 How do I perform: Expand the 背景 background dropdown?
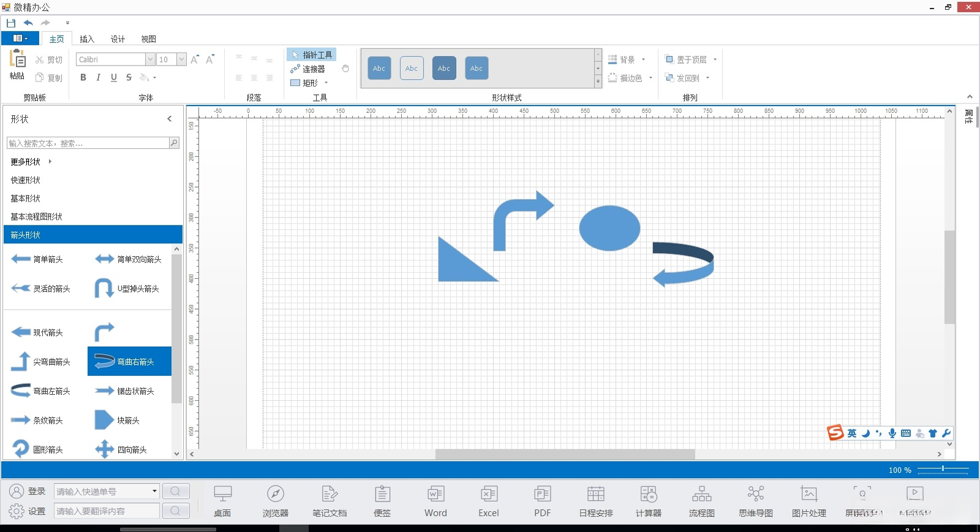643,59
